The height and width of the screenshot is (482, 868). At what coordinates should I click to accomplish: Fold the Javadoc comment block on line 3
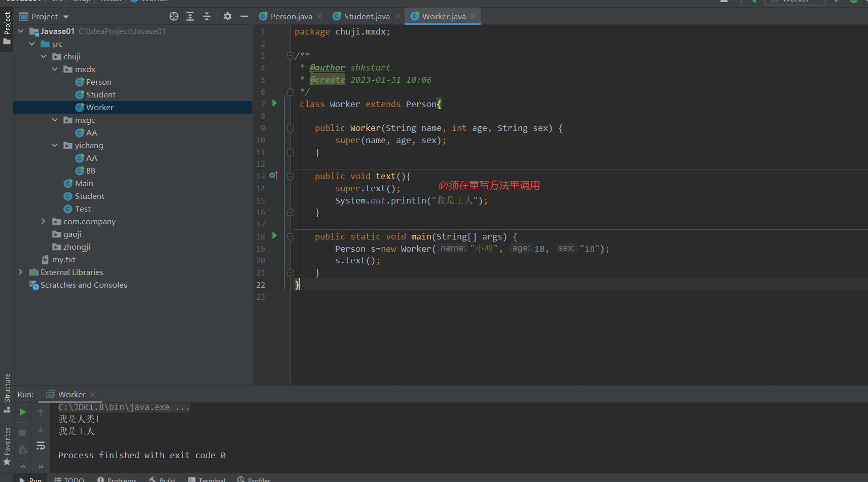click(x=291, y=55)
